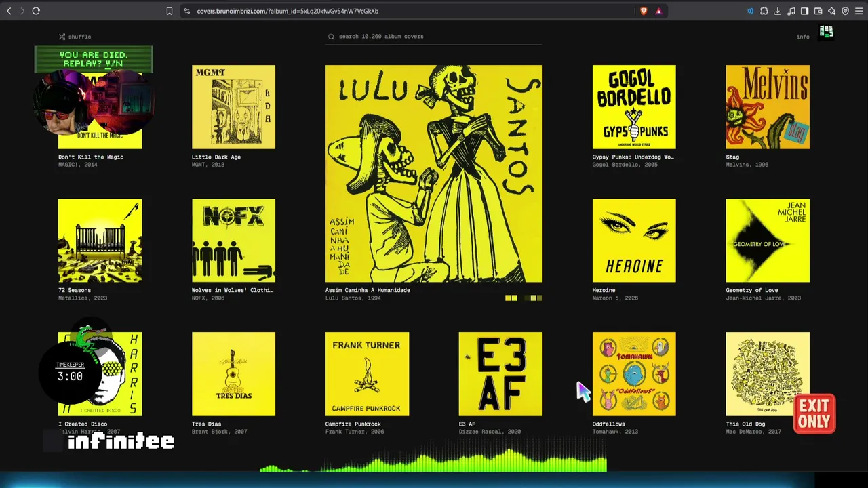Open the browser extensions puzzle icon
The width and height of the screenshot is (868, 488).
coord(764,11)
